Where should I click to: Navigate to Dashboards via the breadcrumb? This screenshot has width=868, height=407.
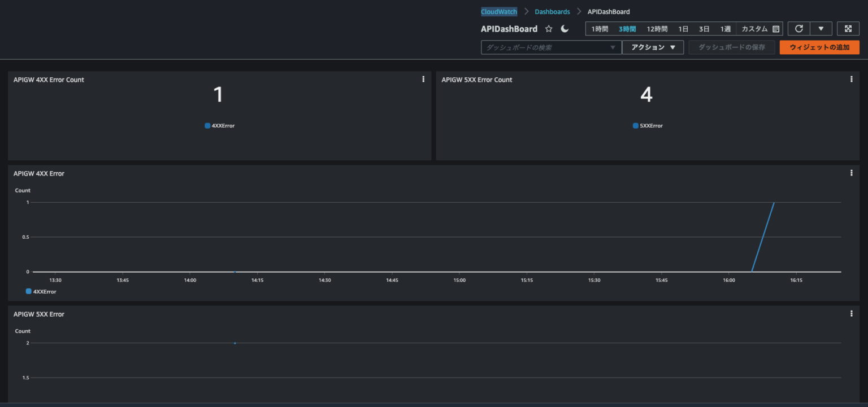click(x=552, y=11)
